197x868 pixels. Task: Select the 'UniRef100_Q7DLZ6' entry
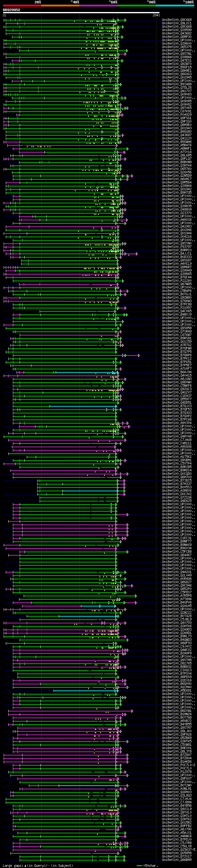tap(177, 88)
